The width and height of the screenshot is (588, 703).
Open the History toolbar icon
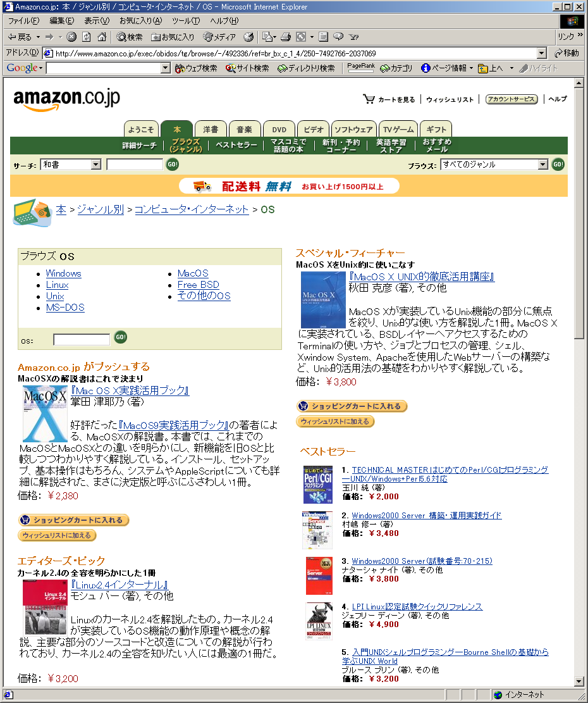click(248, 37)
